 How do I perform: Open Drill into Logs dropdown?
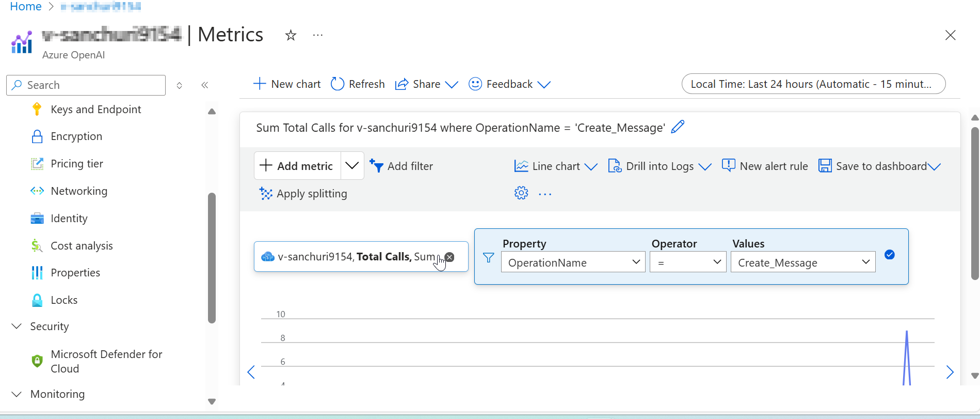pos(660,166)
